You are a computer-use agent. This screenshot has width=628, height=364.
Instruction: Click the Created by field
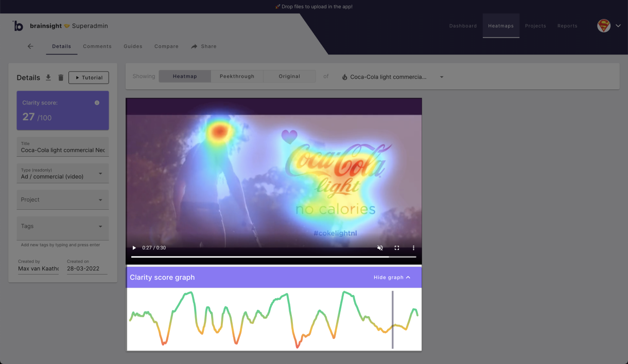[38, 266]
